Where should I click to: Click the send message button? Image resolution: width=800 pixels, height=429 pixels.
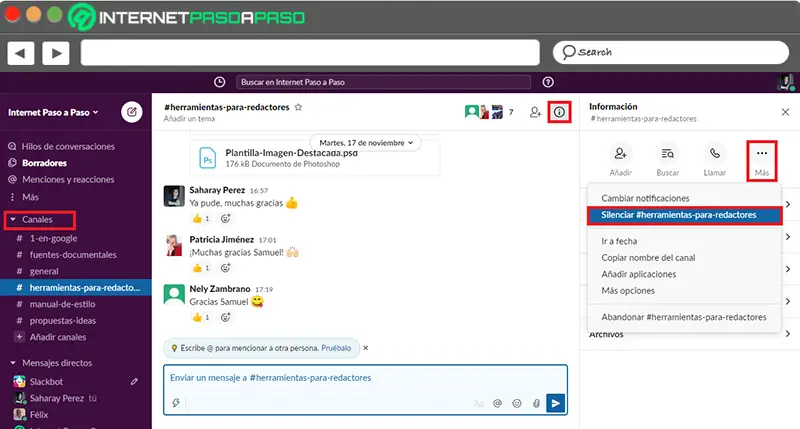(556, 403)
